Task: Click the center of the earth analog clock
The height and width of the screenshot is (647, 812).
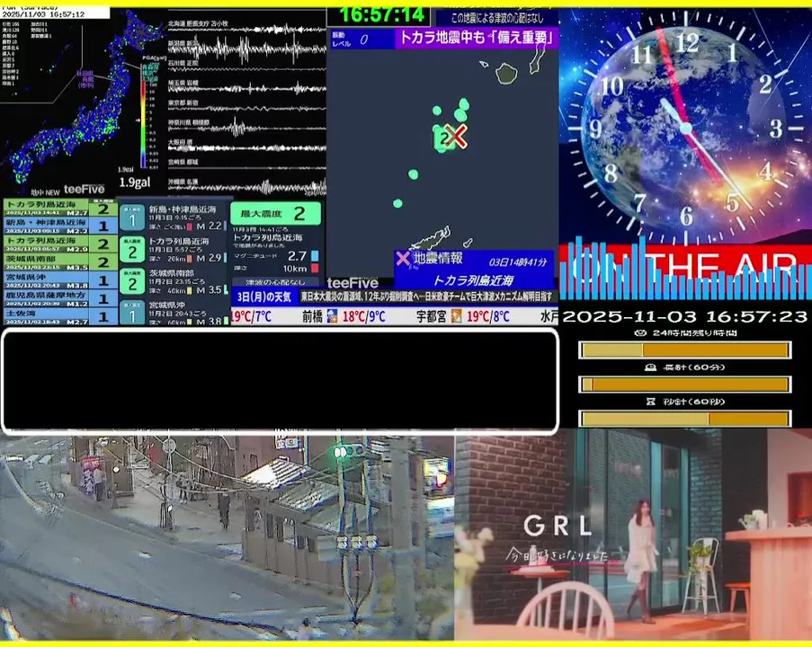Action: (686, 128)
